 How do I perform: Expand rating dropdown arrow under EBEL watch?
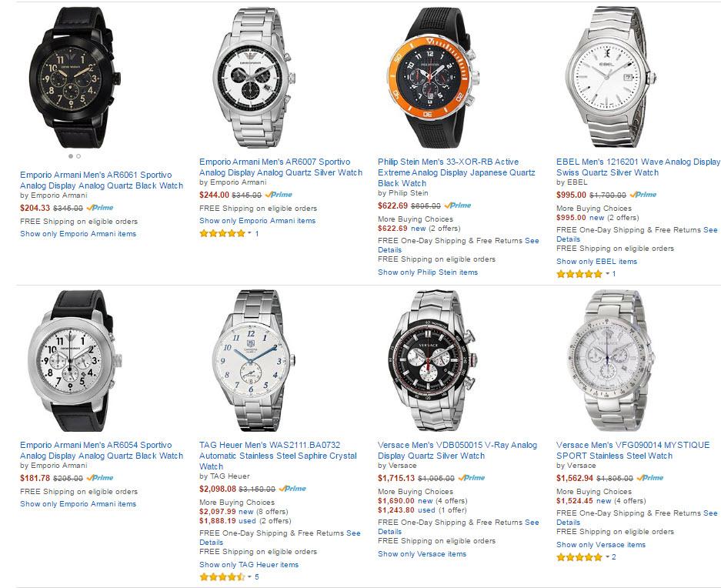click(x=607, y=273)
